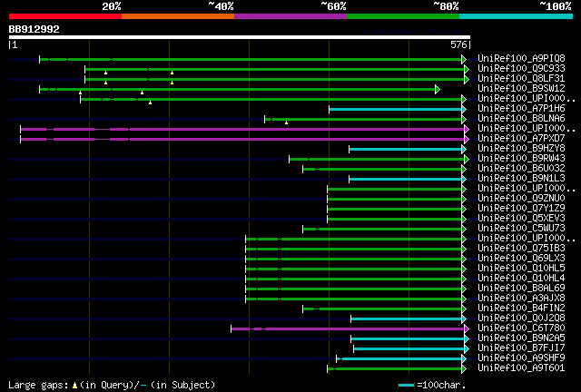Click the arrowhead ending the Q9C933 alignment
581x392 pixels.
[x=467, y=69]
